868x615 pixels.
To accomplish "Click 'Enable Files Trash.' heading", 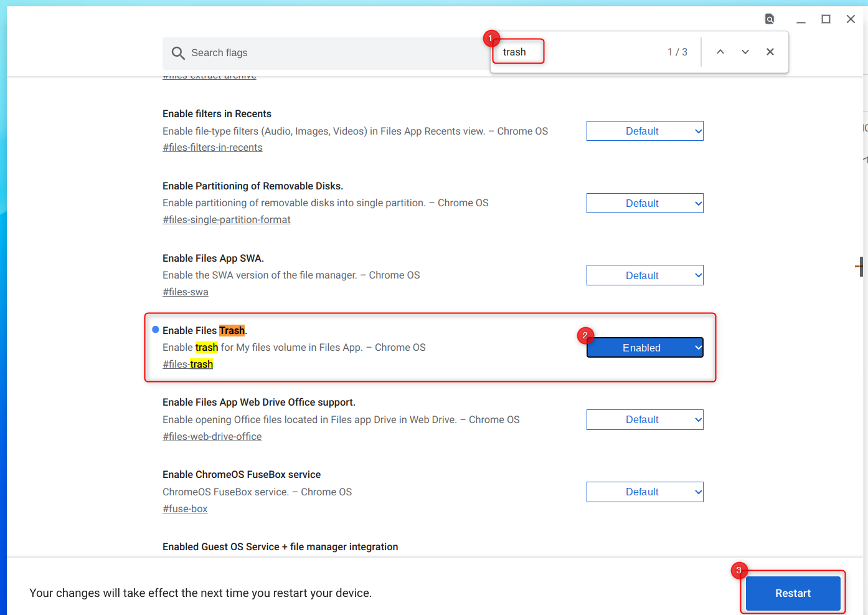I will click(x=205, y=331).
